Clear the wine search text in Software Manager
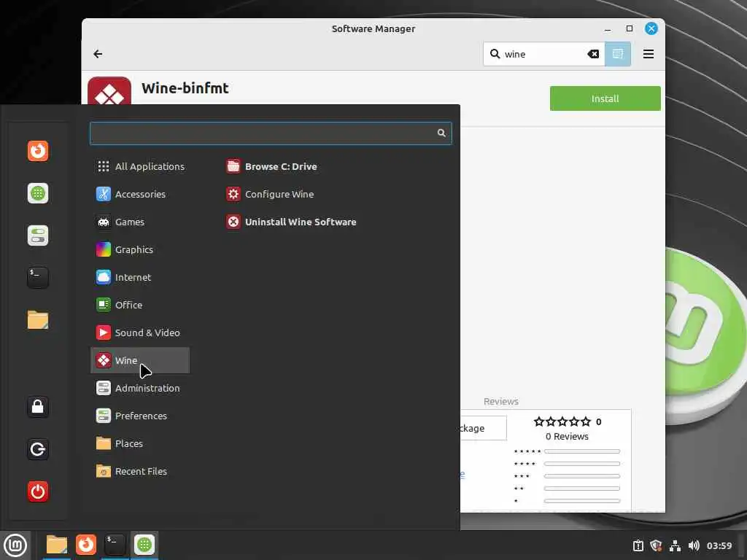Viewport: 747px width, 560px height. tap(592, 54)
